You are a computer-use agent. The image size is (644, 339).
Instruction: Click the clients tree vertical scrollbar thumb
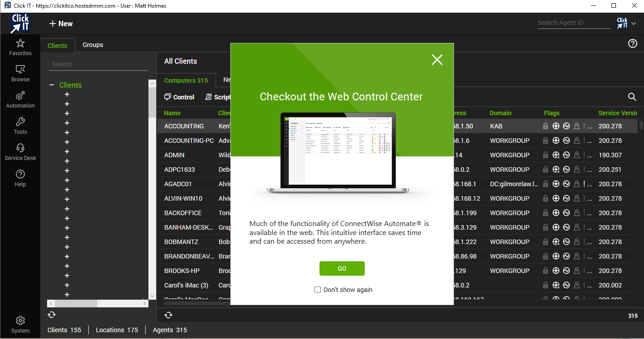(152, 103)
